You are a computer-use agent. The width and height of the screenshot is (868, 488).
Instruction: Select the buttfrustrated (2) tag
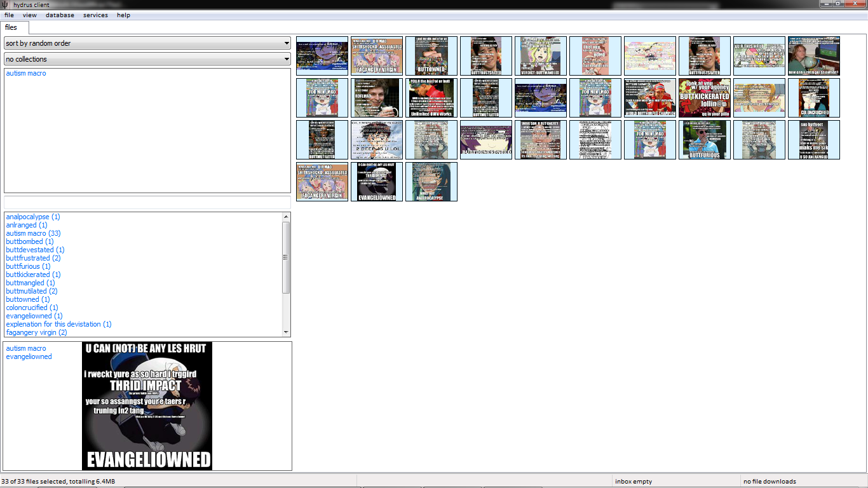(x=33, y=258)
